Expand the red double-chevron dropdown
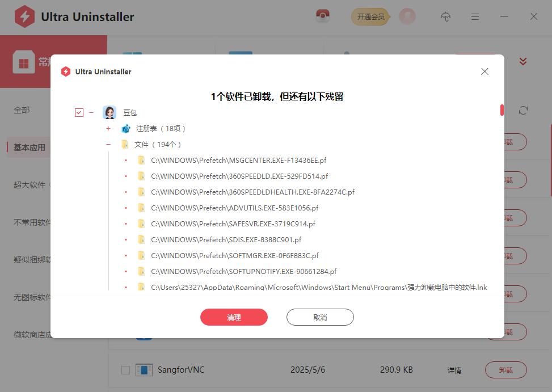Viewport: 552px width, 392px height. [x=522, y=62]
